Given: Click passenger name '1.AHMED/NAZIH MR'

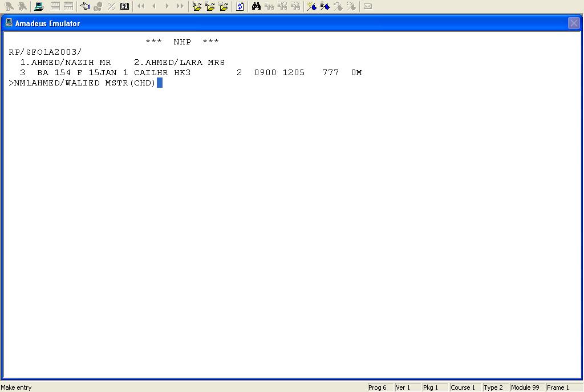Looking at the screenshot, I should 66,63.
